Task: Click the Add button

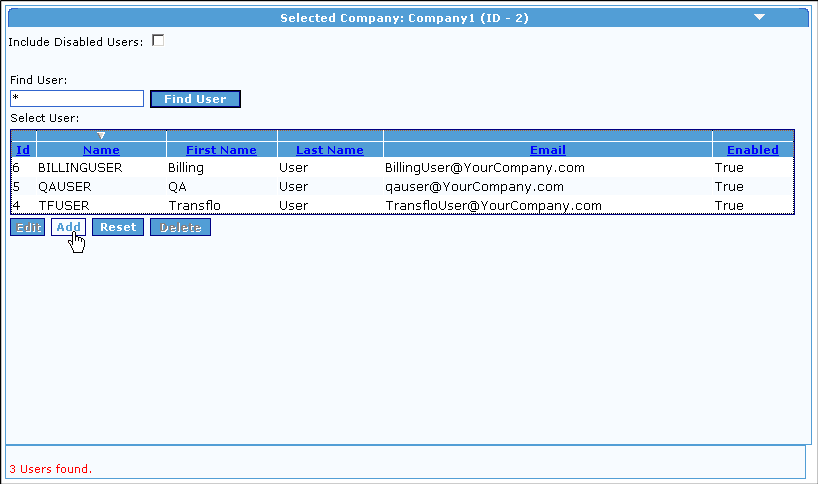Action: [68, 227]
